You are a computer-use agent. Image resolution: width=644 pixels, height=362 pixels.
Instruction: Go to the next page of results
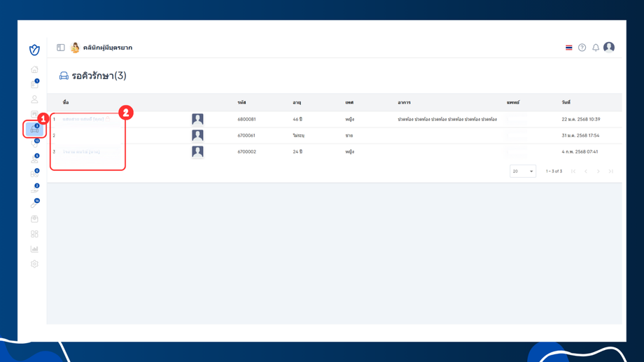pos(598,172)
